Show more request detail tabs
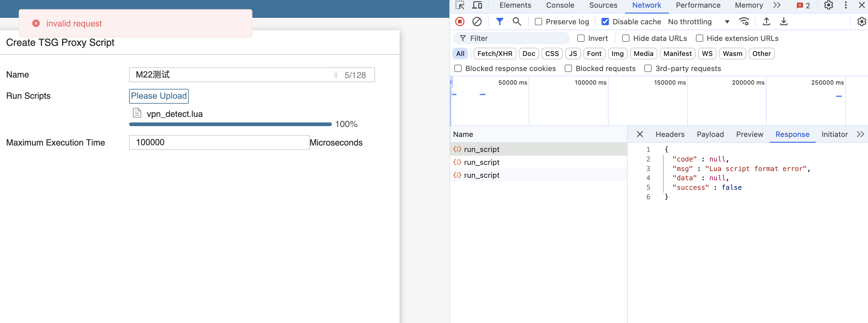The height and width of the screenshot is (323, 868). pos(860,134)
